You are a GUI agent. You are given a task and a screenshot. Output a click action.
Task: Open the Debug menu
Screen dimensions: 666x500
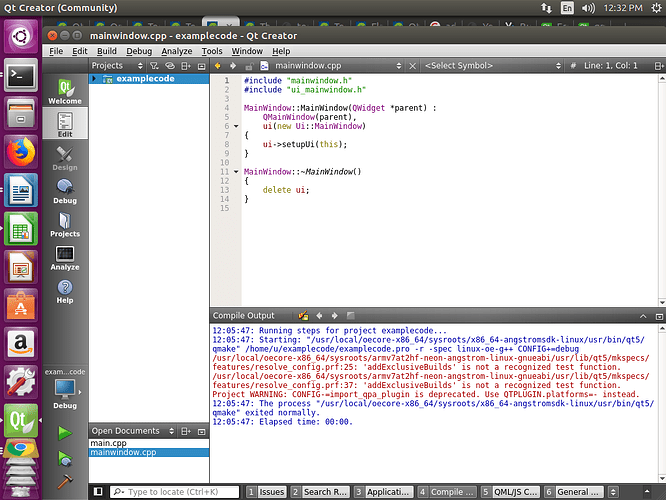(139, 51)
